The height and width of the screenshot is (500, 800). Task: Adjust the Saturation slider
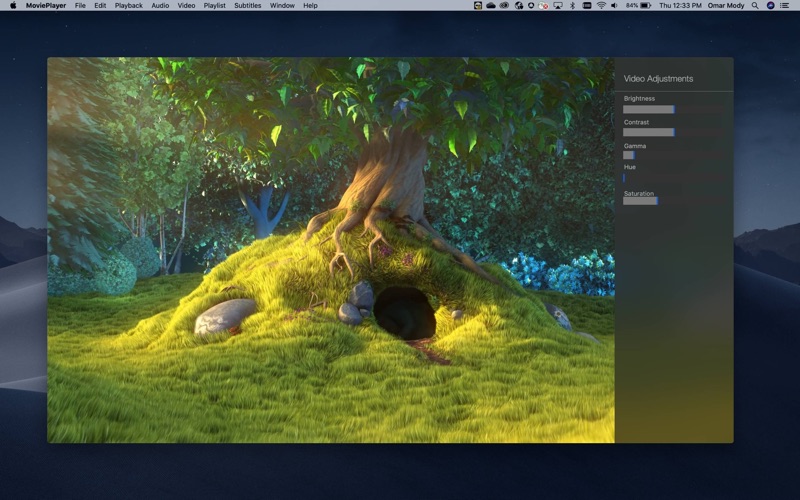coord(673,201)
